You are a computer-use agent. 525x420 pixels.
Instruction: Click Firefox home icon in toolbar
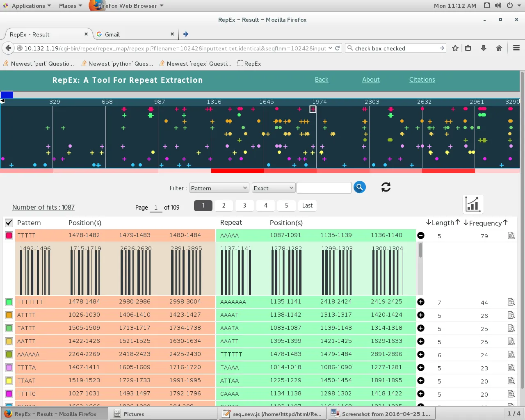(499, 48)
